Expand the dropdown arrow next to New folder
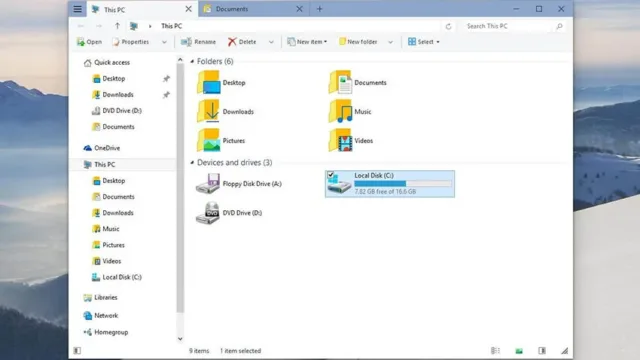640x360 pixels. click(x=390, y=42)
